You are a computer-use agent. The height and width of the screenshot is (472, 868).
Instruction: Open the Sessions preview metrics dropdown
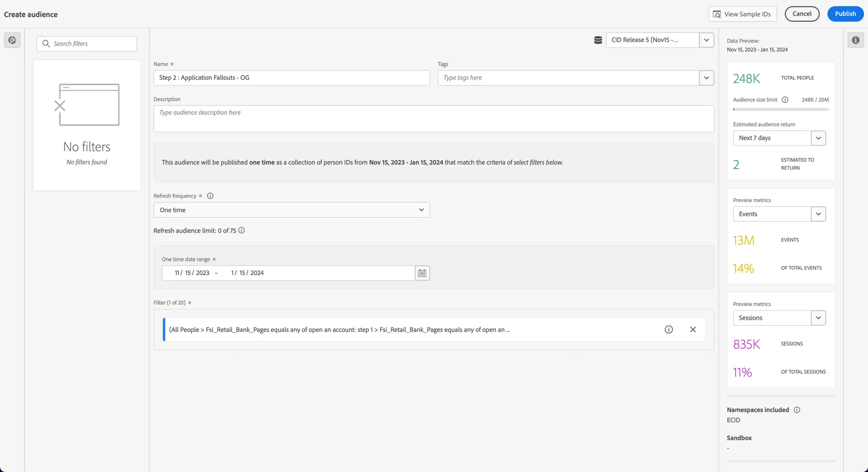click(779, 318)
